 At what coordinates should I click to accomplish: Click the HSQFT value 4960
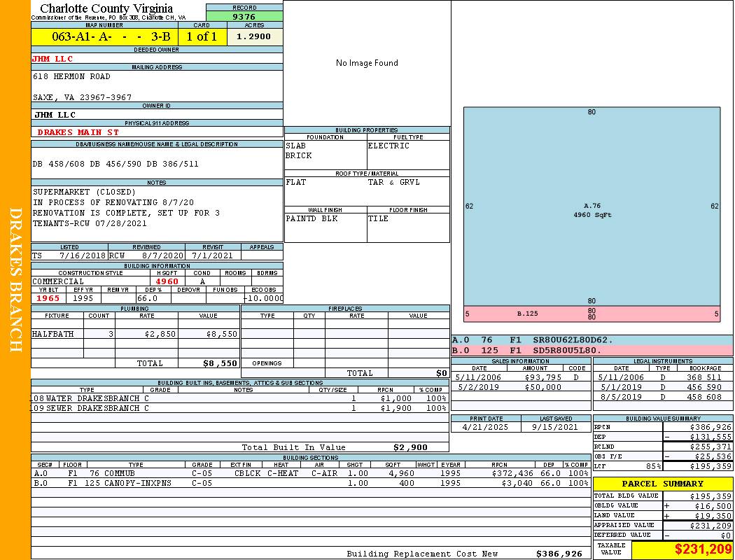tap(167, 281)
